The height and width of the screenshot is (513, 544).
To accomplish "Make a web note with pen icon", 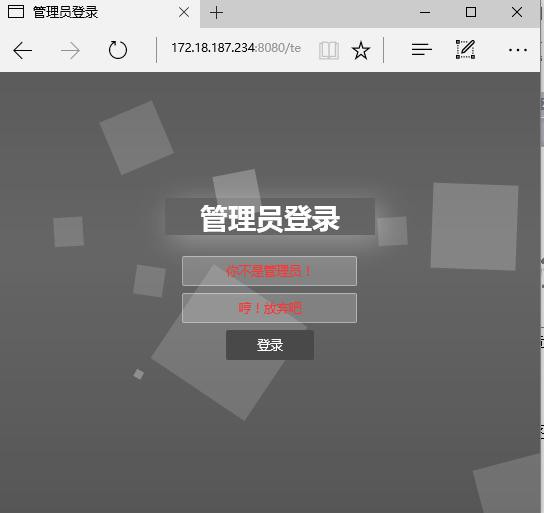I will tap(465, 50).
